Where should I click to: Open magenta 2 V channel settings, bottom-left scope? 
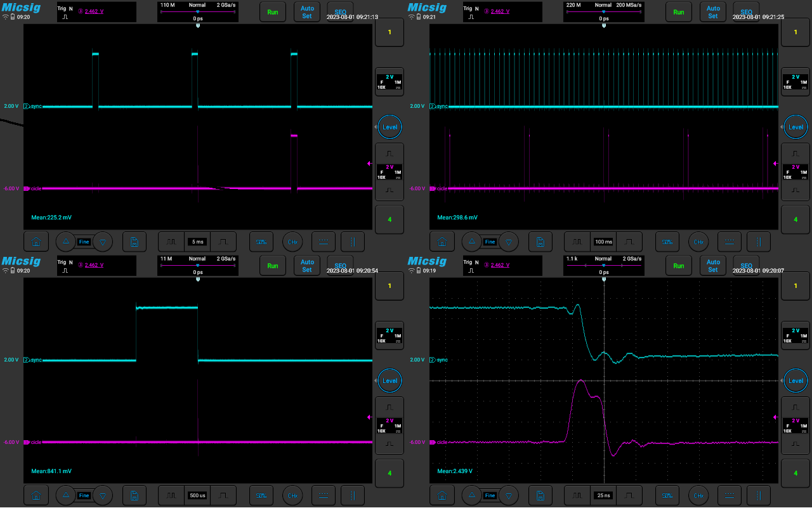tap(390, 426)
